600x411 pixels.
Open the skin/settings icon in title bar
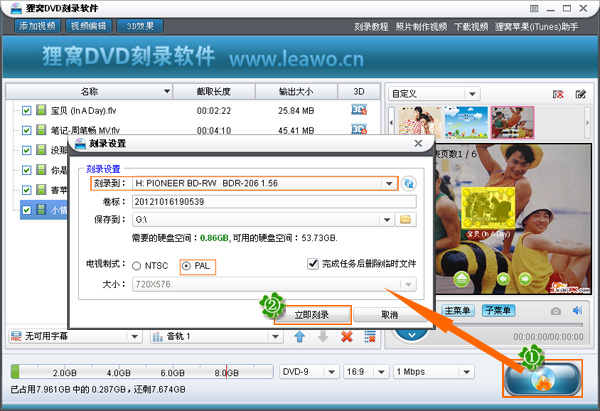[534, 8]
